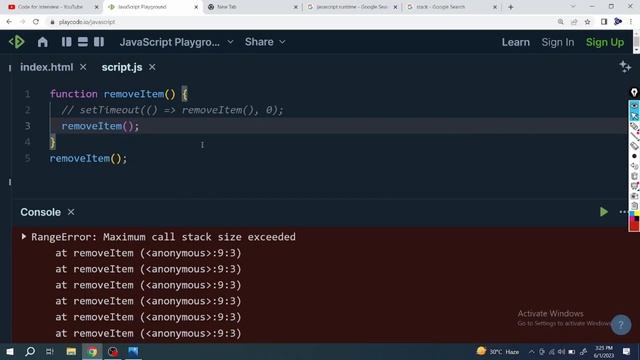Toggle the eye visibility tool in annotation toolbar

634,106
